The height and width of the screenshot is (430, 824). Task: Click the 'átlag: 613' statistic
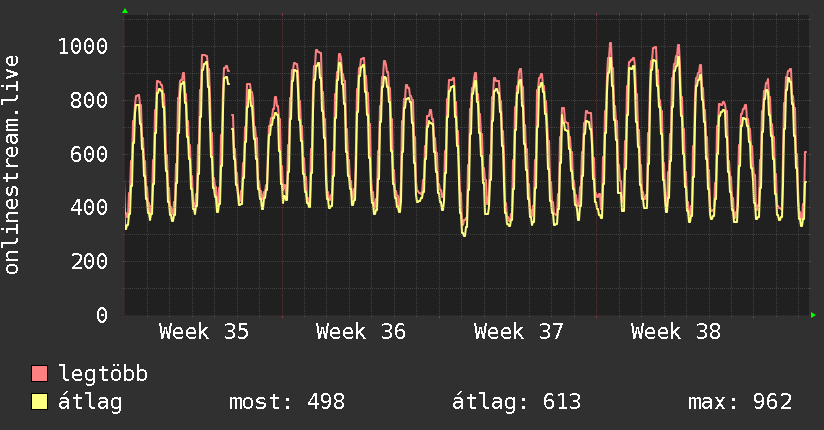517,402
